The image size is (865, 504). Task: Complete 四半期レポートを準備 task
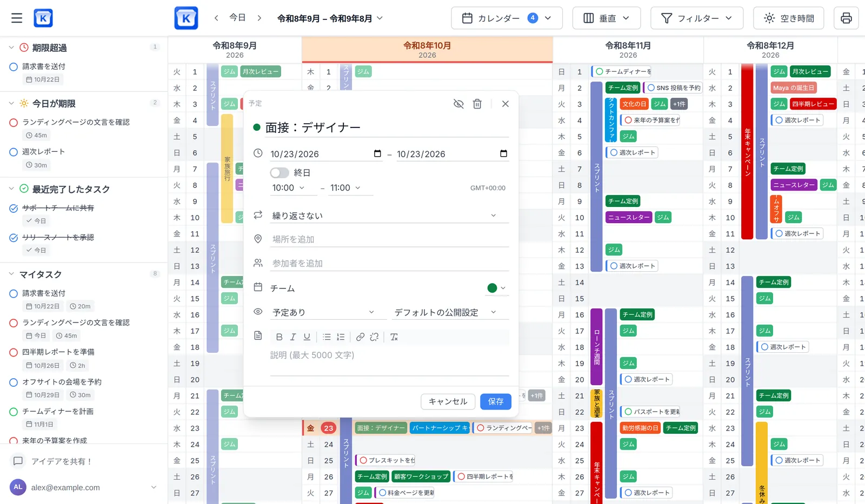[14, 352]
